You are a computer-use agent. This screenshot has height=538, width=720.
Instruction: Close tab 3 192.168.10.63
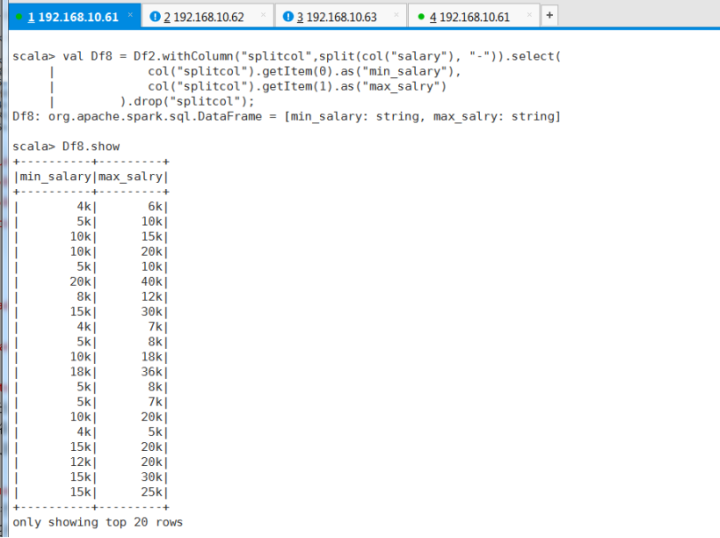coord(396,15)
